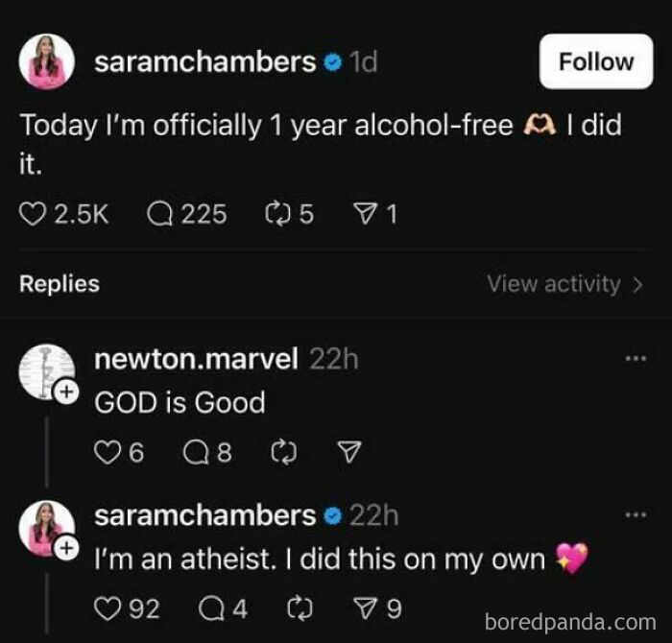This screenshot has height=643, width=672.
Task: Open saramchambers' profile from post username
Action: coord(204,62)
